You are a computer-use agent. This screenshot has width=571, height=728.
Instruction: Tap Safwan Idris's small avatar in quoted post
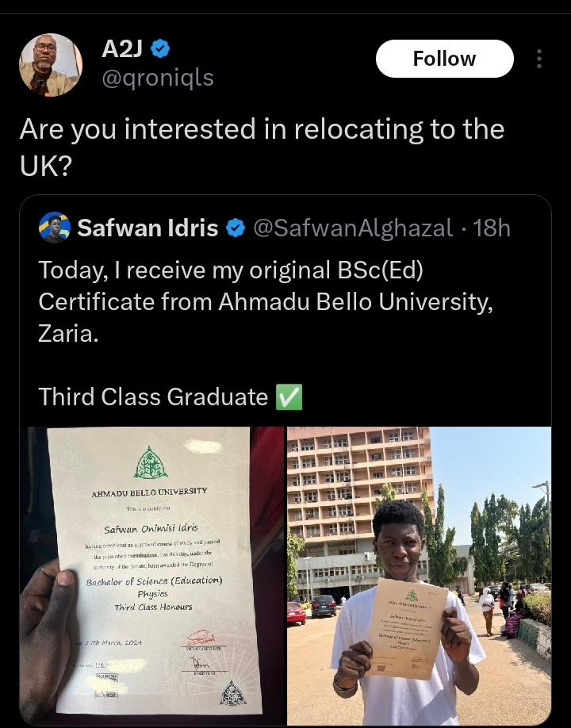54,228
